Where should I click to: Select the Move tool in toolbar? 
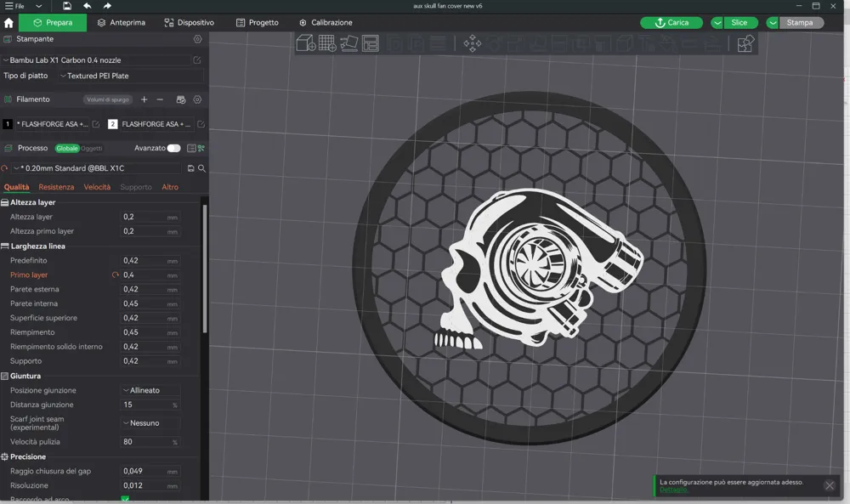tap(472, 43)
